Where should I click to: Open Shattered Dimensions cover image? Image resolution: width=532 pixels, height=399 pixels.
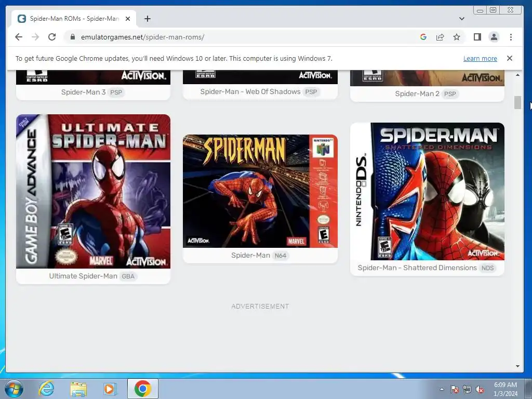(427, 191)
